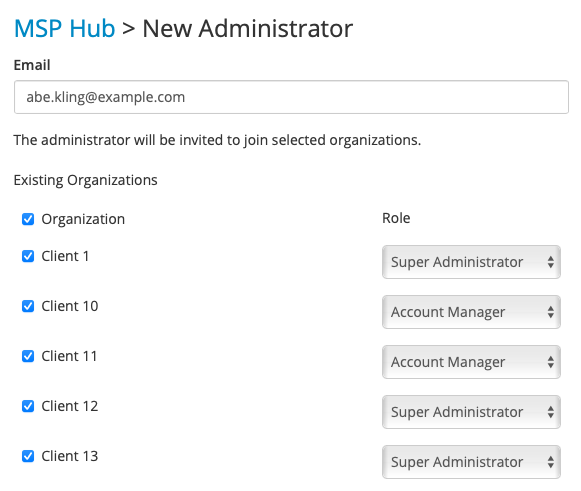Open the Client 12 role dropdown
Screen dimensions: 581x491
pos(471,412)
